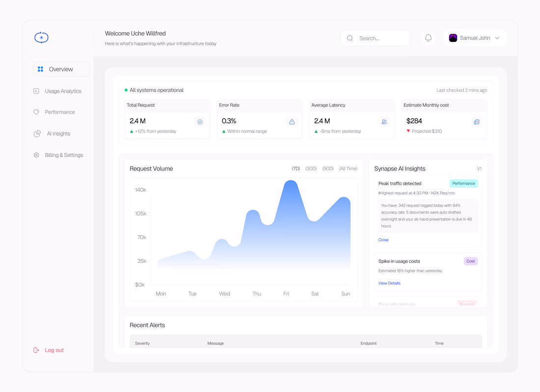This screenshot has width=540, height=392.
Task: Click '-8ms from yesterday' text
Action: pos(340,131)
